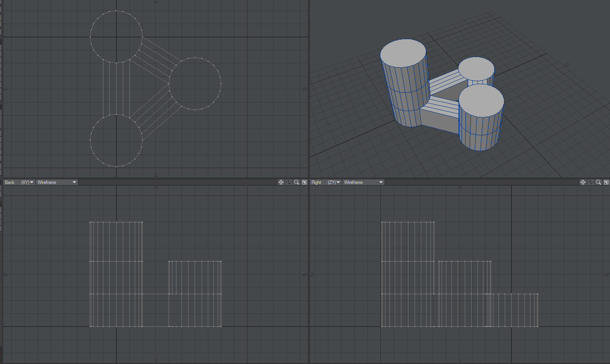
Task: Click inside the lowest circle in top view
Action: coord(116,140)
